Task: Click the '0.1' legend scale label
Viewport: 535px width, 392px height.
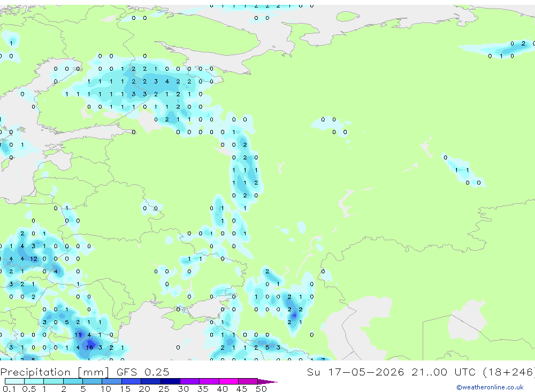Action: [x=9, y=389]
